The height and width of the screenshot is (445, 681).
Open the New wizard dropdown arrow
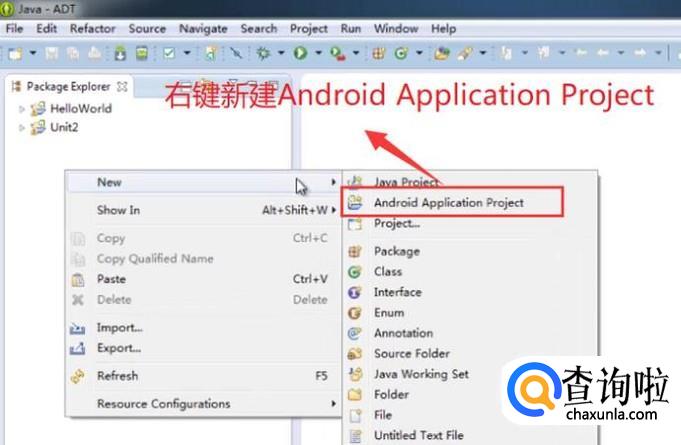(33, 53)
